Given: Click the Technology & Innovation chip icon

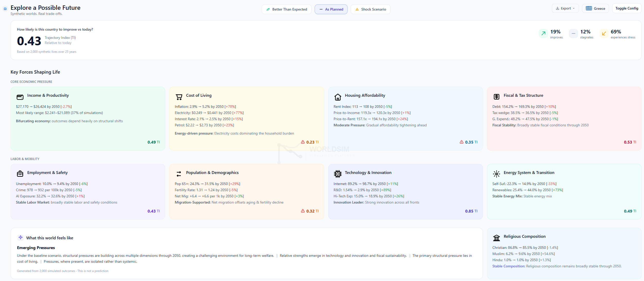Looking at the screenshot, I should (x=338, y=174).
